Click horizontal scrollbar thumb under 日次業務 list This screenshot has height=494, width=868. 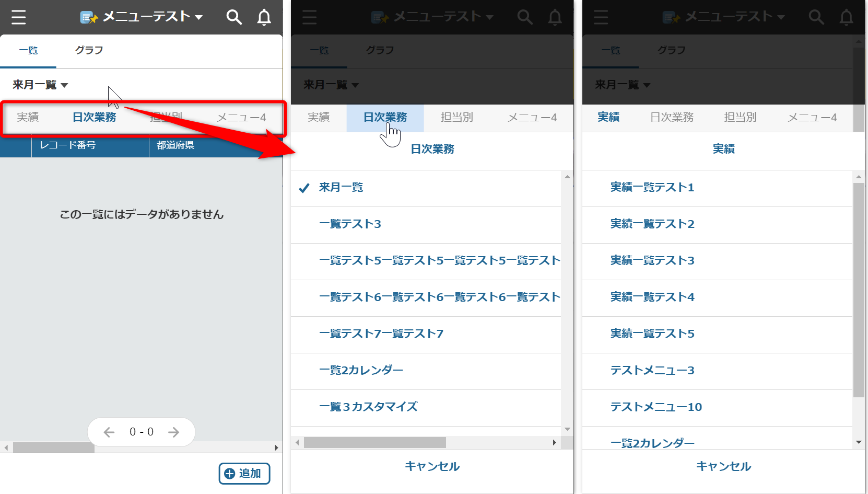(x=374, y=443)
